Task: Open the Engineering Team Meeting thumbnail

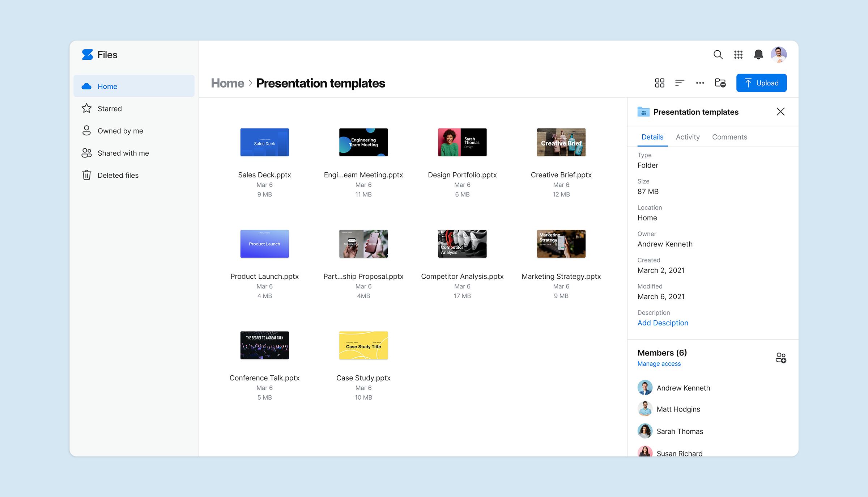Action: click(x=363, y=142)
